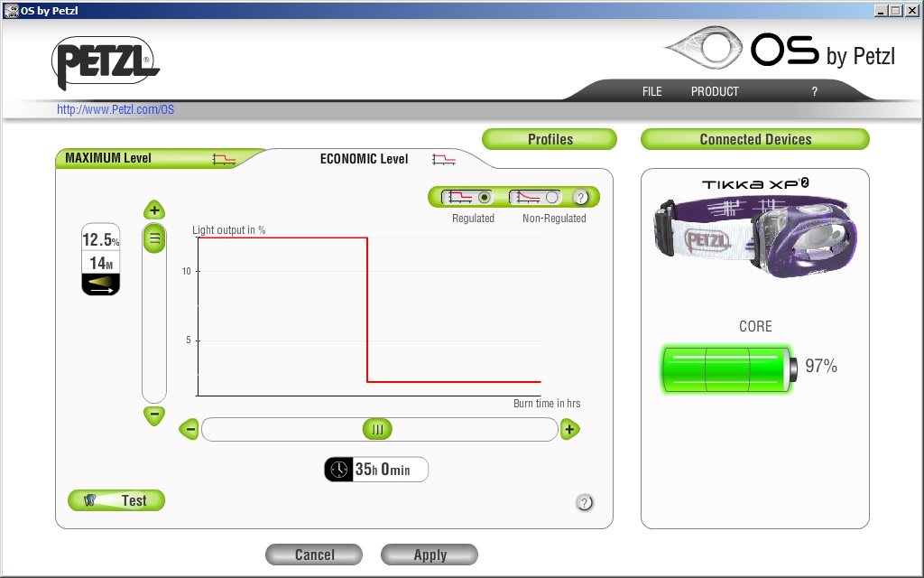Screen dimensions: 924x578
Task: Cancel the lighting changes
Action: pyautogui.click(x=314, y=555)
